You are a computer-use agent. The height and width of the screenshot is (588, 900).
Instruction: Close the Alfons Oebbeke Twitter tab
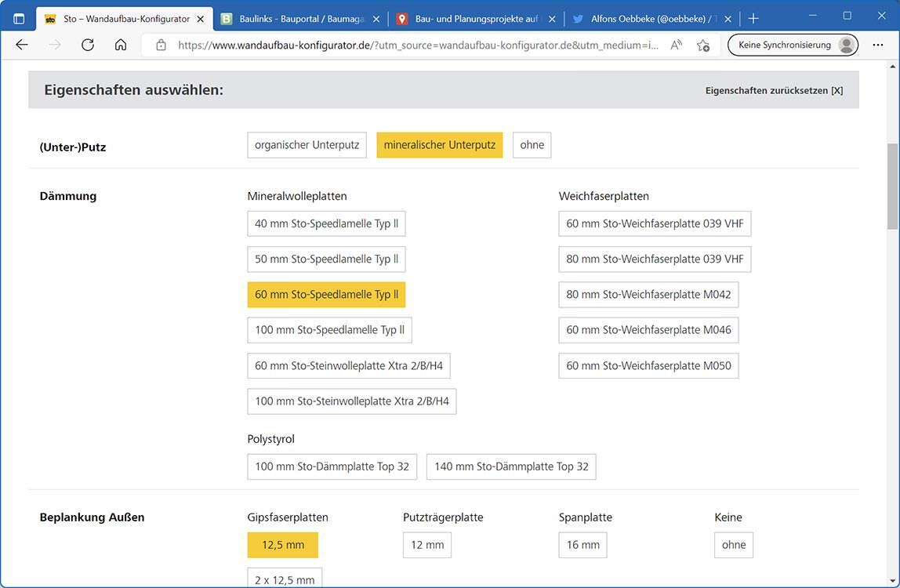tap(728, 19)
